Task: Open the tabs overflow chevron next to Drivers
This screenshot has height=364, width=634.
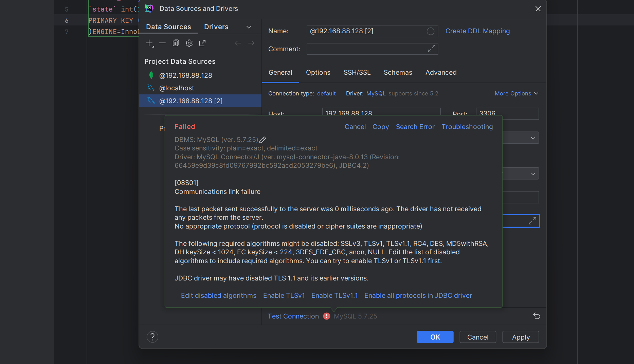Action: coord(249,27)
